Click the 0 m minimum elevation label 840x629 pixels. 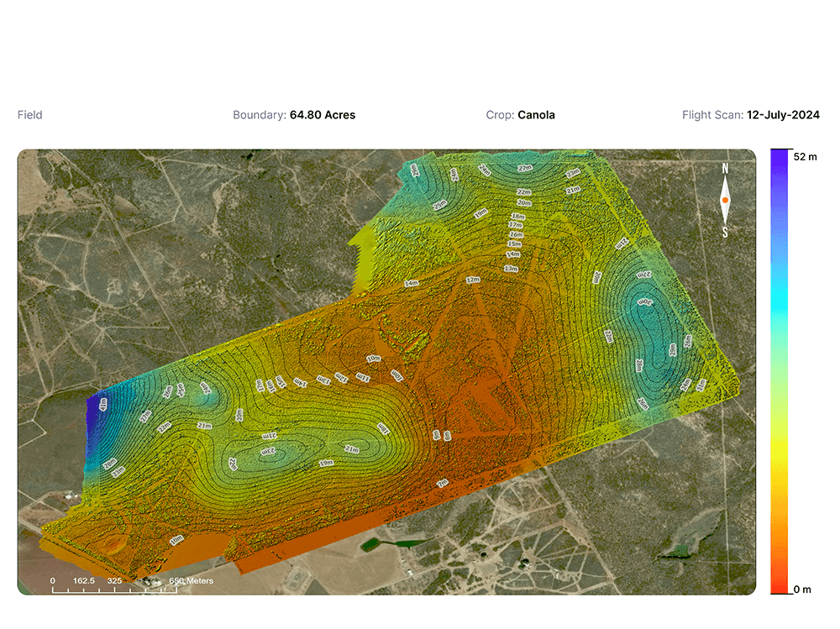803,590
